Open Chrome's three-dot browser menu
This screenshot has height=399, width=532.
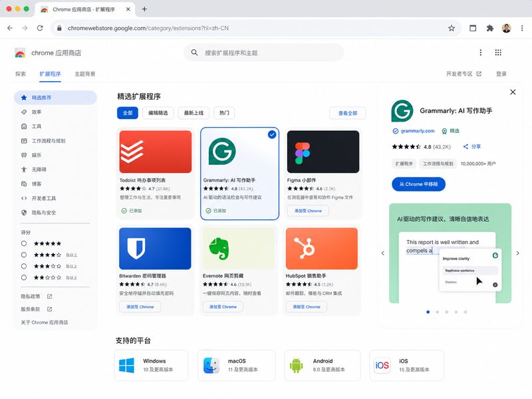pyautogui.click(x=522, y=28)
